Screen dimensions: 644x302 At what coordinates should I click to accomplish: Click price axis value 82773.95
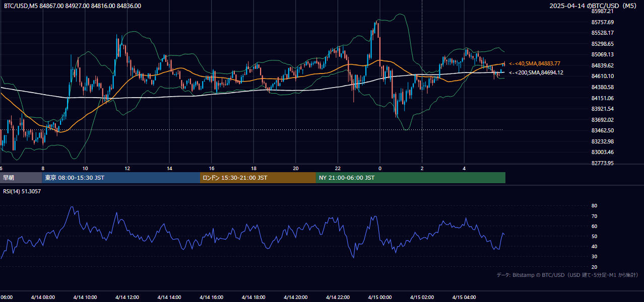pos(602,163)
